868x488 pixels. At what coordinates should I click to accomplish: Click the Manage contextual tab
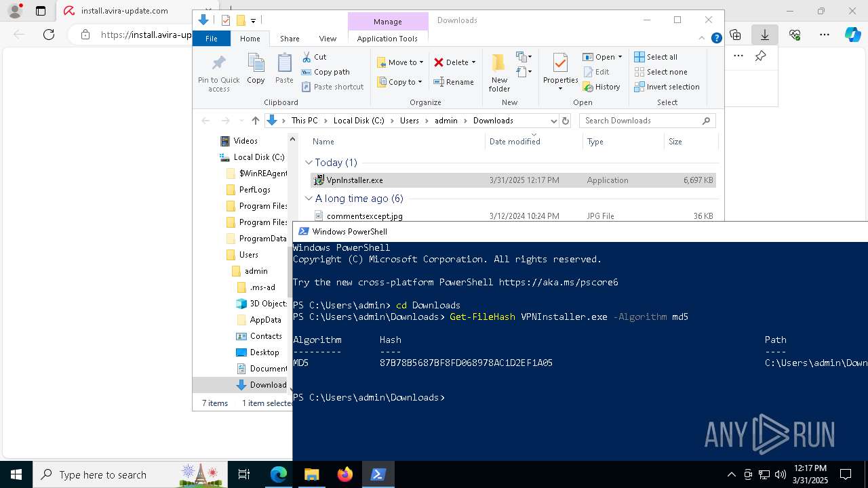pyautogui.click(x=388, y=22)
